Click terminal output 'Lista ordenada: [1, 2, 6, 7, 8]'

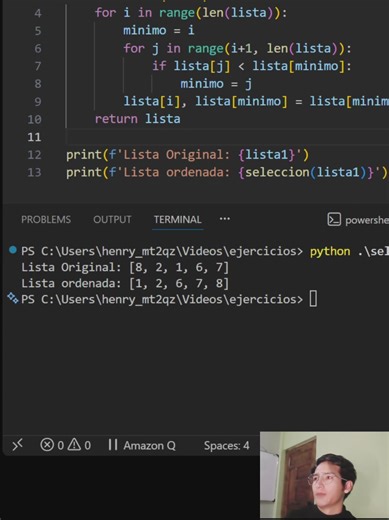click(x=125, y=283)
